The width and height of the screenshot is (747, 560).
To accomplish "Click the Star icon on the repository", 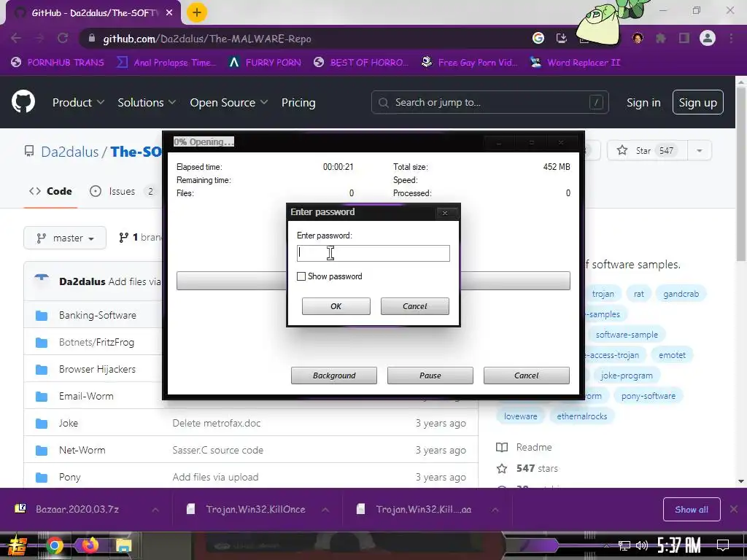I will click(x=622, y=150).
